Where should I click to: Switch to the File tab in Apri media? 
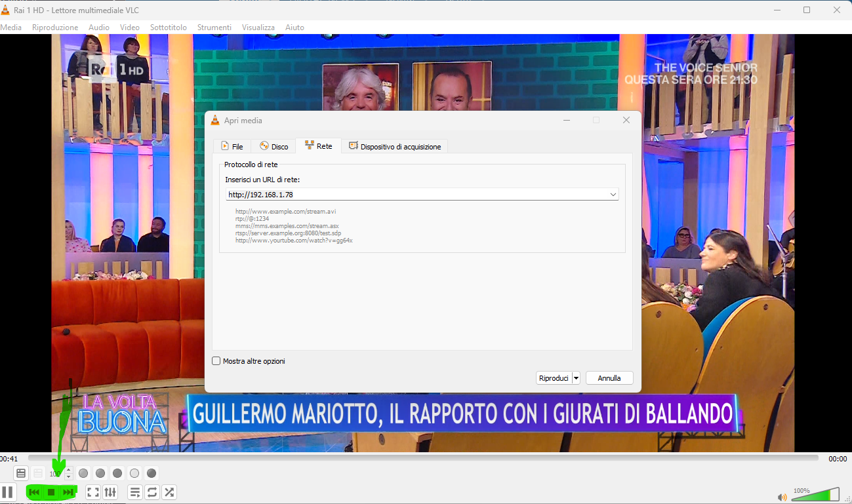(x=232, y=146)
